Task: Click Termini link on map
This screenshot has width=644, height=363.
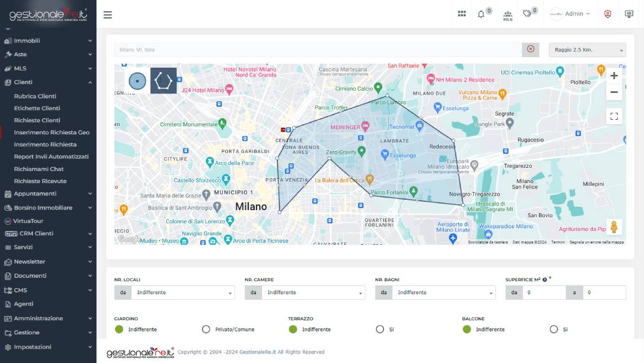Action: (558, 242)
